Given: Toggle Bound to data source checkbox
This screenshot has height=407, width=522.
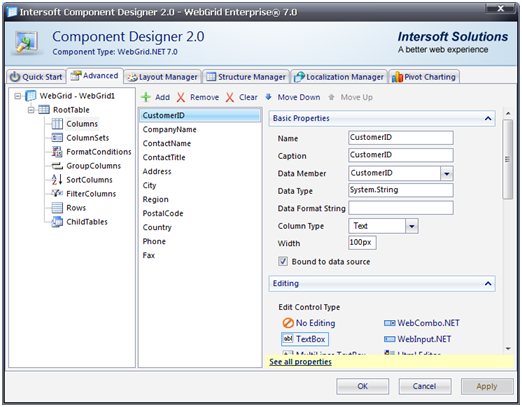Looking at the screenshot, I should pyautogui.click(x=283, y=261).
